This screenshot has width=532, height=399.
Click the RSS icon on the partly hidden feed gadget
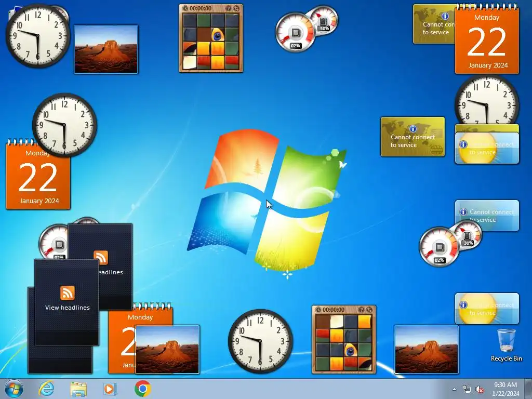click(101, 257)
